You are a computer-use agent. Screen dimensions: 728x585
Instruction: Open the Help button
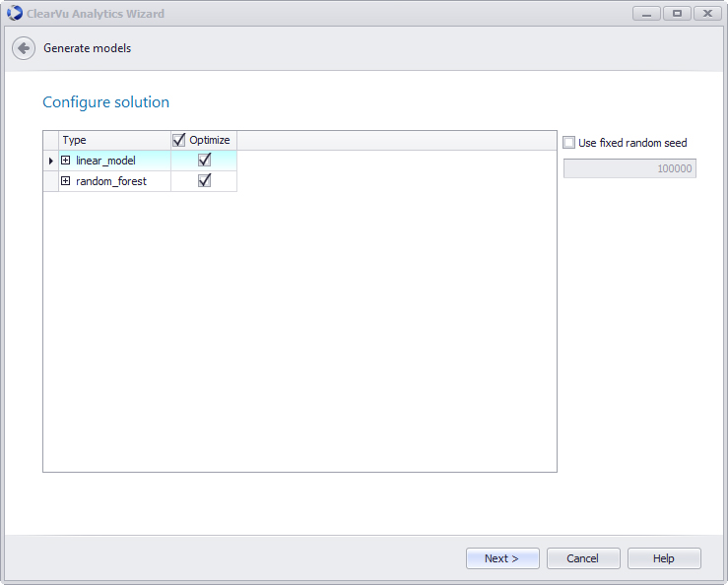(664, 558)
